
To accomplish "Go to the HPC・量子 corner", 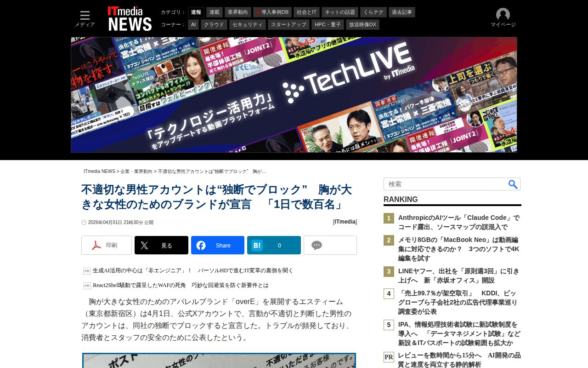I will pos(328,25).
